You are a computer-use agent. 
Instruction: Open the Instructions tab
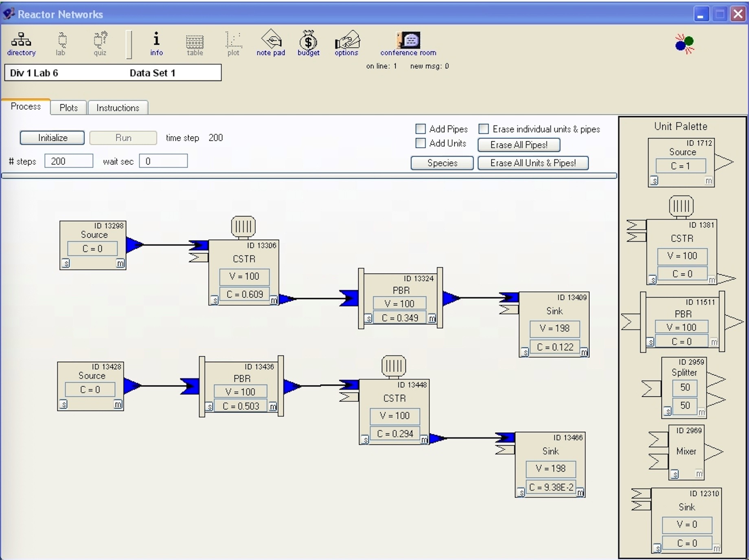(118, 108)
